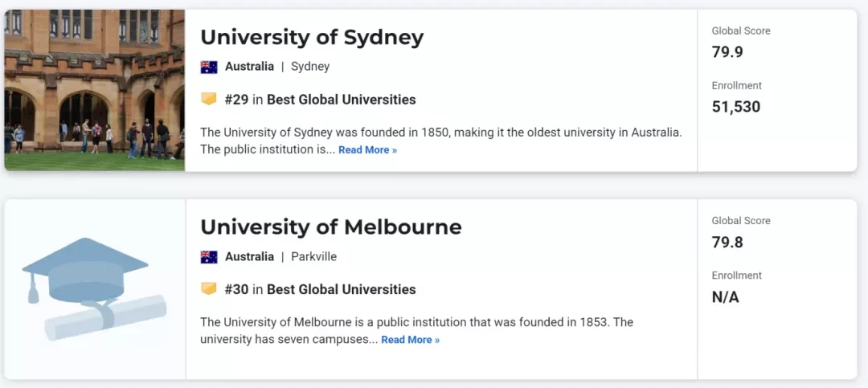Select Best Global Universities link beside #30

click(341, 289)
